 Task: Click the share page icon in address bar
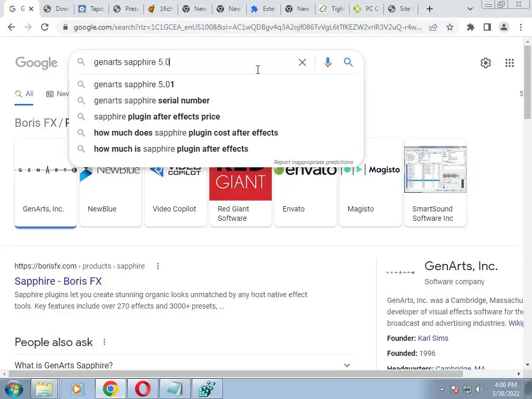pyautogui.click(x=433, y=28)
